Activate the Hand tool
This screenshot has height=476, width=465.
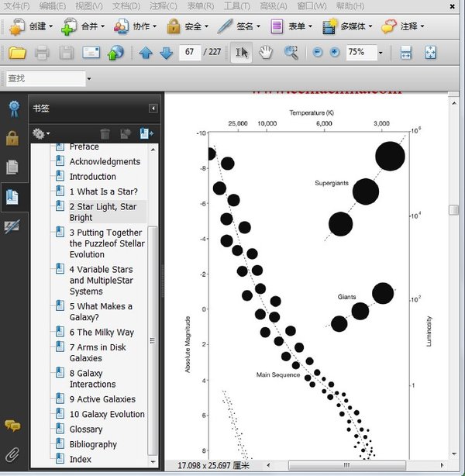pyautogui.click(x=266, y=53)
